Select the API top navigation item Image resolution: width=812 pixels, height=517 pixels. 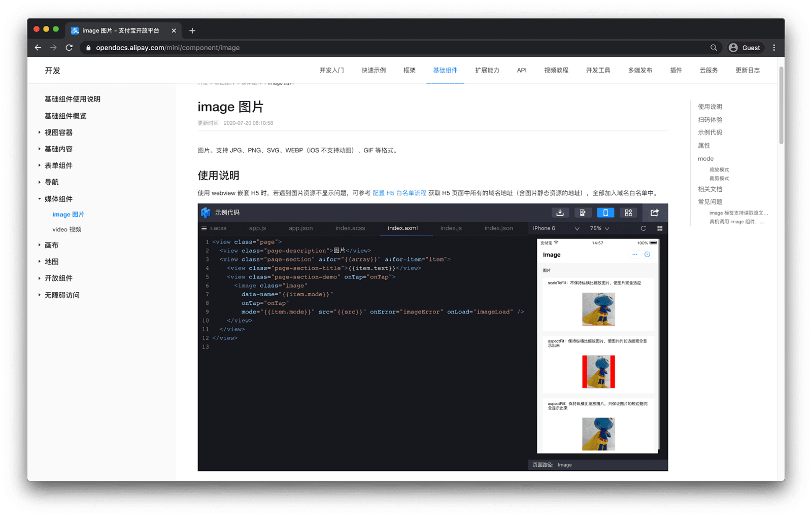click(521, 70)
